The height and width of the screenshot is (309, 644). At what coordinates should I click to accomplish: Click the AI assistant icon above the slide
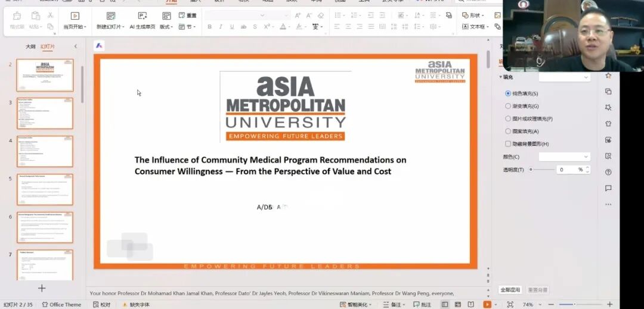coord(99,46)
